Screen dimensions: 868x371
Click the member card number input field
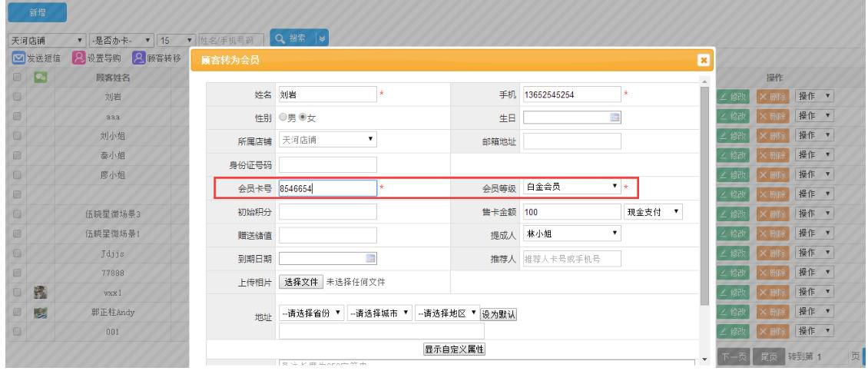[327, 187]
